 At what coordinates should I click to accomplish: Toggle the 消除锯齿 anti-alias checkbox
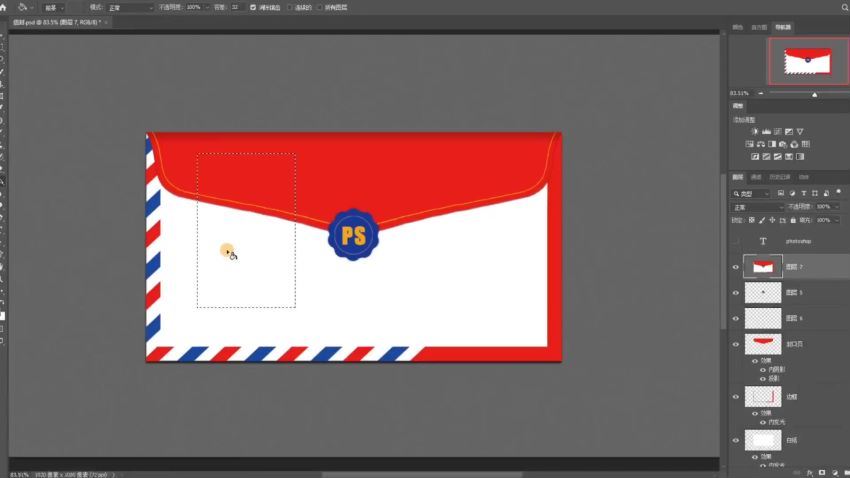(253, 8)
